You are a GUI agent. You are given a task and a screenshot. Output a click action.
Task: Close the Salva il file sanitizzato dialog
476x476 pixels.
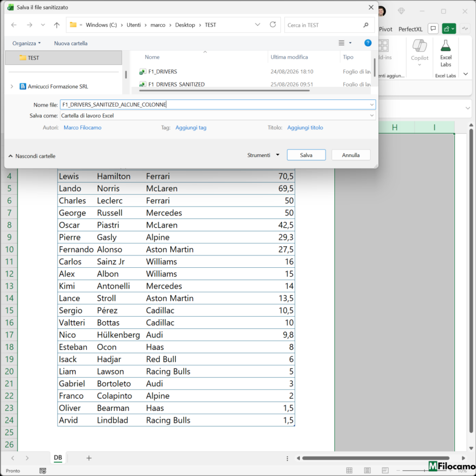pyautogui.click(x=371, y=7)
